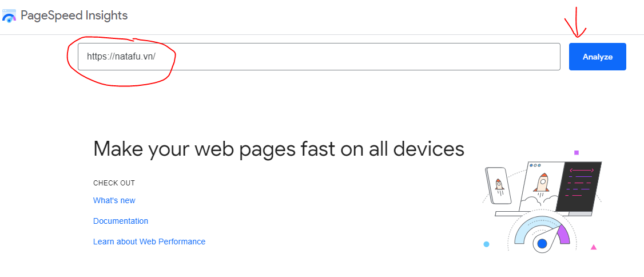Open the Documentation link
The image size is (644, 277).
tap(121, 221)
